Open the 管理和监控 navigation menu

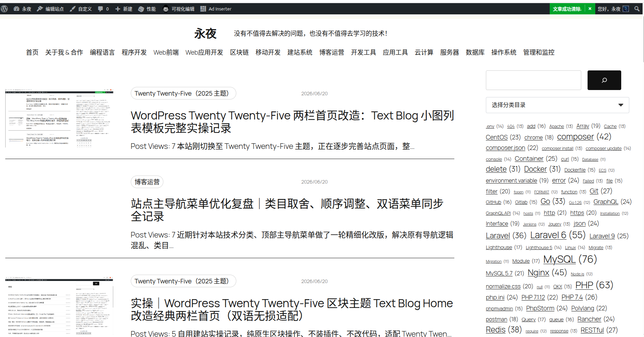point(539,53)
